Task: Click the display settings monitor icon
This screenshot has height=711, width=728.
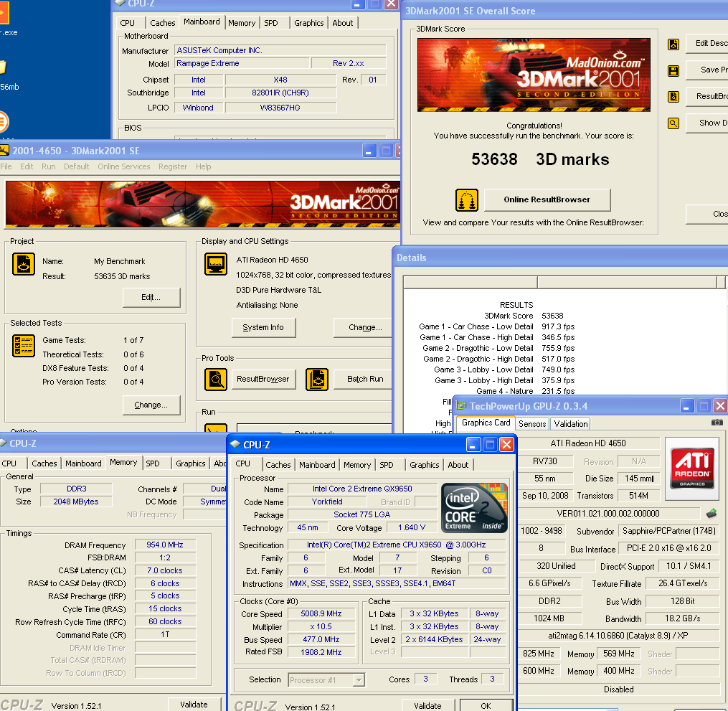Action: tap(216, 264)
